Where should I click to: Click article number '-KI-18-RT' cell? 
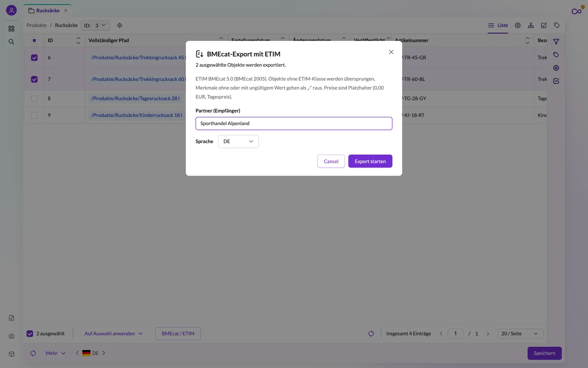(x=413, y=115)
